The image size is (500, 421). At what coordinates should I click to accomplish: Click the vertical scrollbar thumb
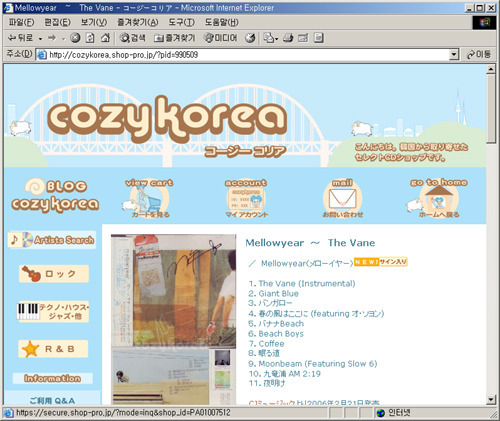(x=491, y=109)
